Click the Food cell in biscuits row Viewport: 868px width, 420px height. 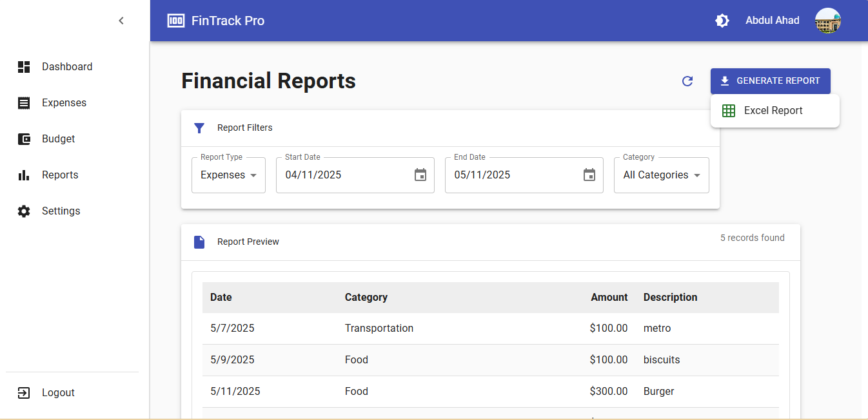click(357, 360)
